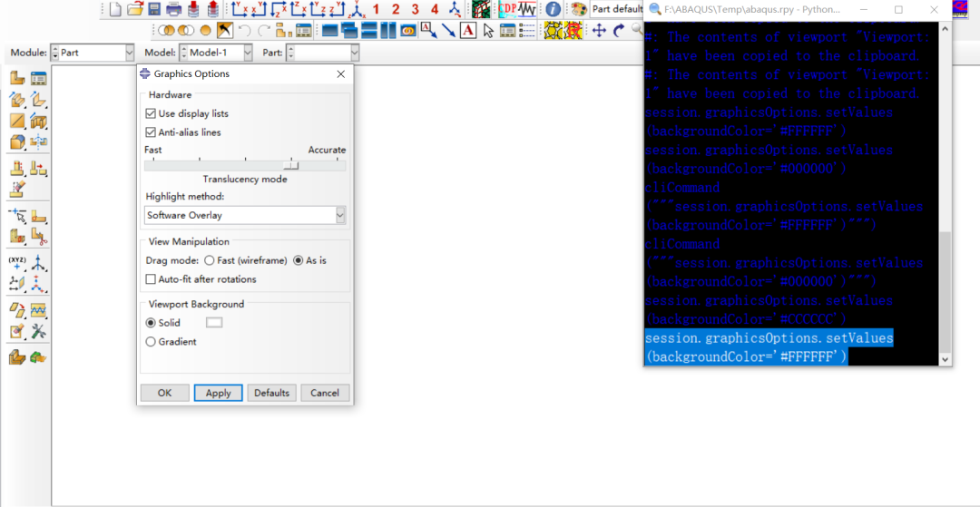The image size is (980, 507).
Task: Click Apply in Graphics Options
Action: (218, 393)
